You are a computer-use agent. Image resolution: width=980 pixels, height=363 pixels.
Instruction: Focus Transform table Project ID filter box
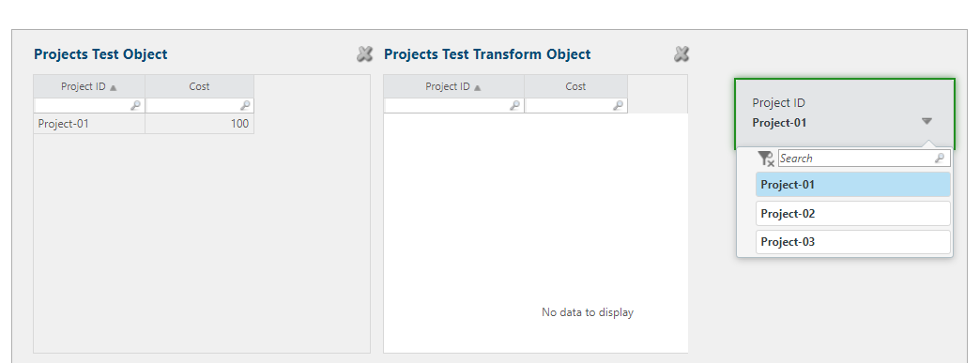pyautogui.click(x=453, y=106)
